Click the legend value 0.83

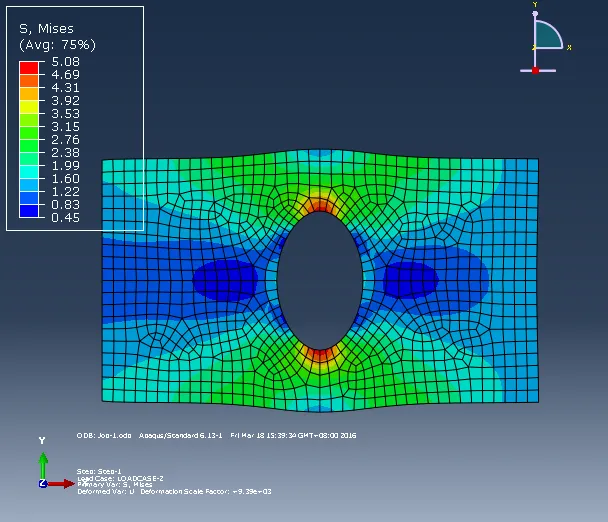pos(66,204)
